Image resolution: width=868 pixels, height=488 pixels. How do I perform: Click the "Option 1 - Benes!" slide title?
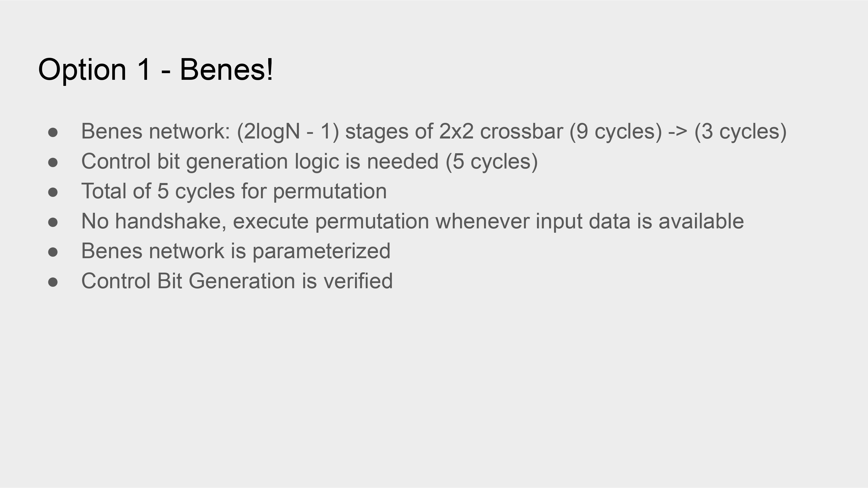point(155,70)
